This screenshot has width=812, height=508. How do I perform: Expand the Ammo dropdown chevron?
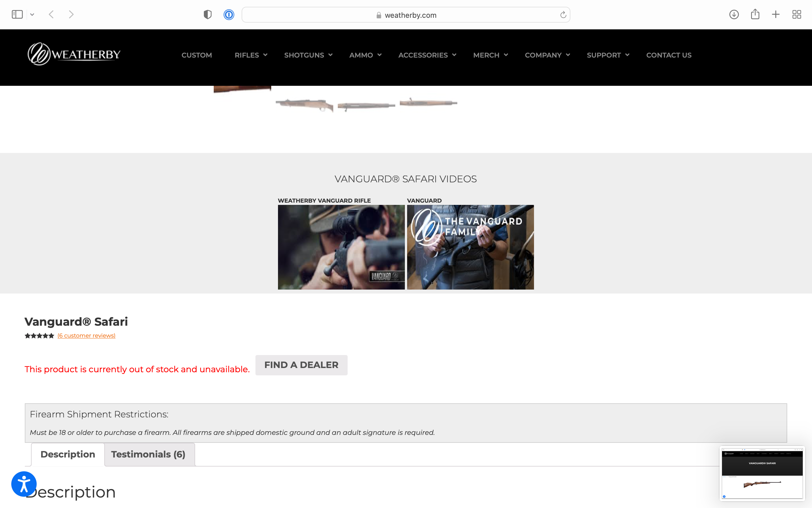point(379,55)
